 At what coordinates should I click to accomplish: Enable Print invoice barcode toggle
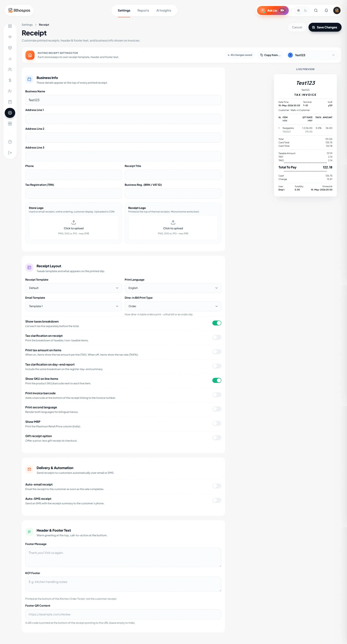[x=217, y=395]
